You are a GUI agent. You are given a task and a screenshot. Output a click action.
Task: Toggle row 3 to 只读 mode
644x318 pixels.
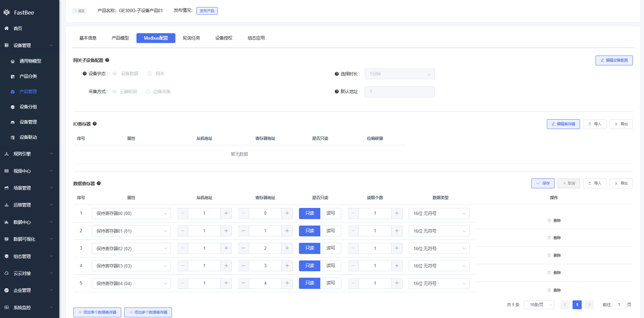tap(309, 248)
